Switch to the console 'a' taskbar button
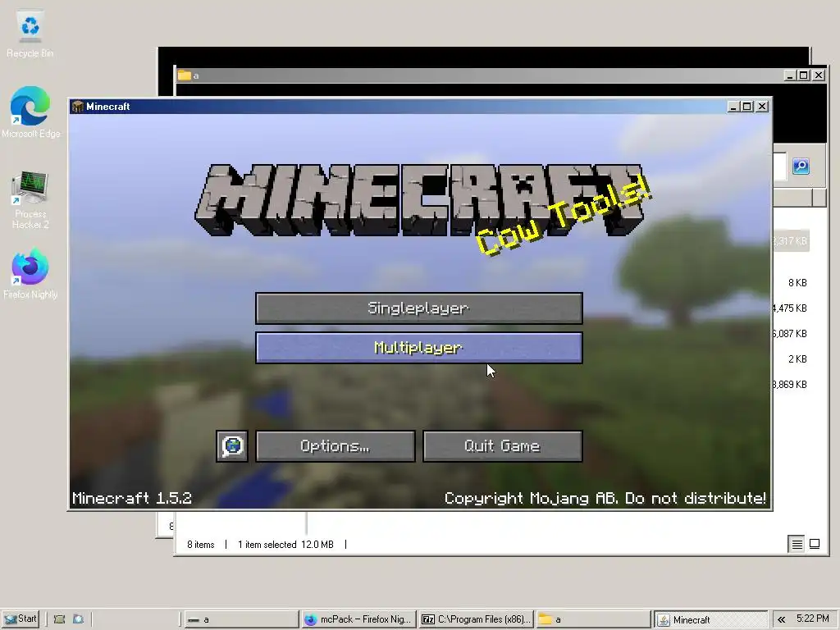 point(241,619)
